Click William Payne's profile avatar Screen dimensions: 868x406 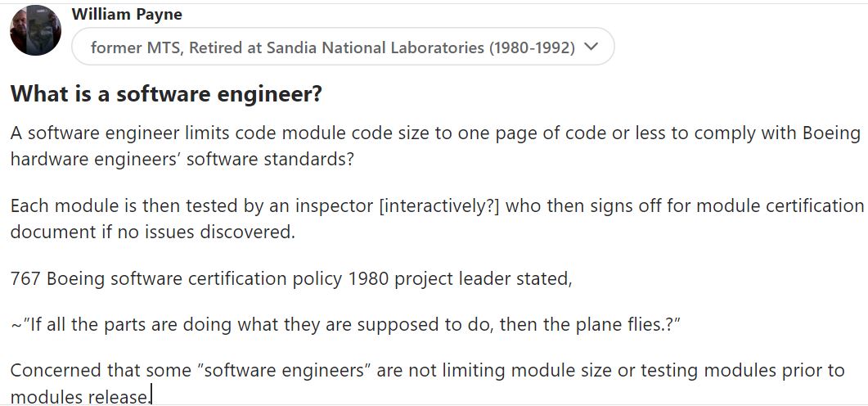point(35,30)
